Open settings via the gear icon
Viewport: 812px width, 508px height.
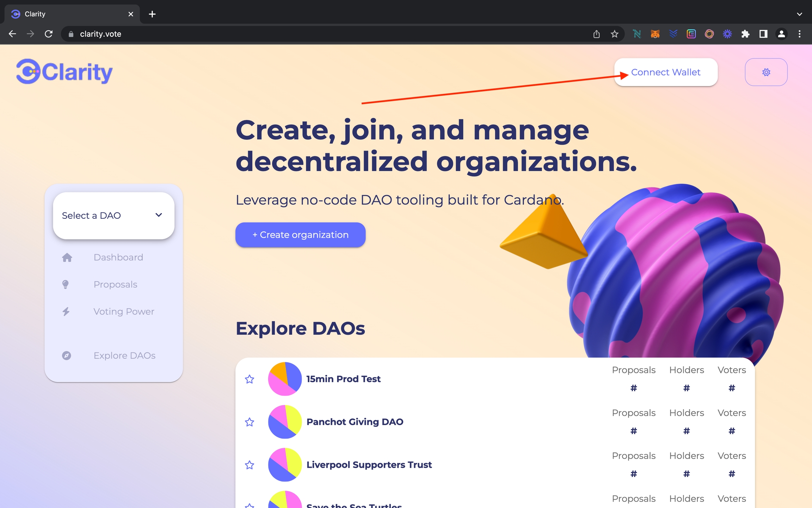coord(766,72)
